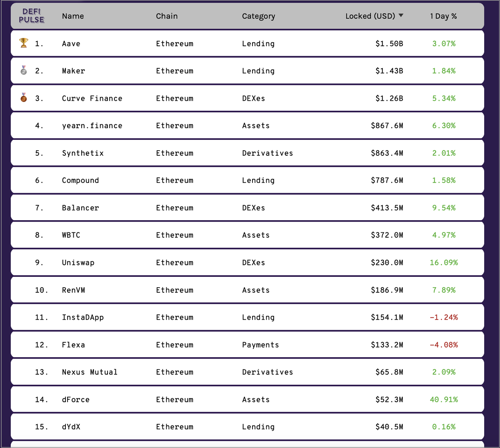This screenshot has height=448, width=500.
Task: Click the silver medal icon beside Maker
Action: click(24, 70)
